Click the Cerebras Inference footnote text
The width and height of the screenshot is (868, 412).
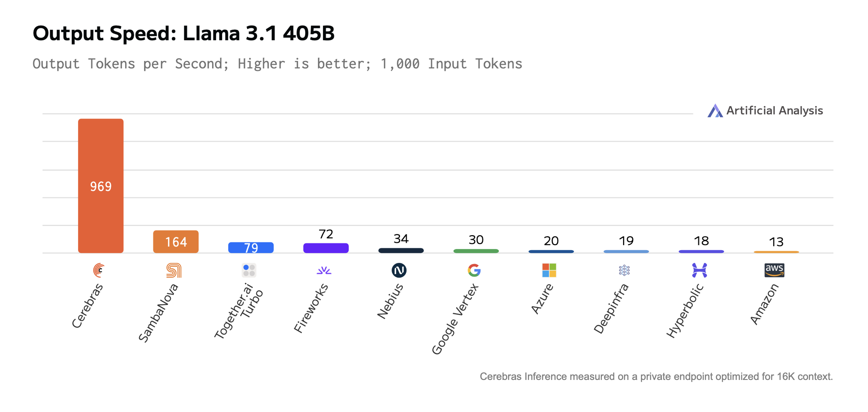656,376
